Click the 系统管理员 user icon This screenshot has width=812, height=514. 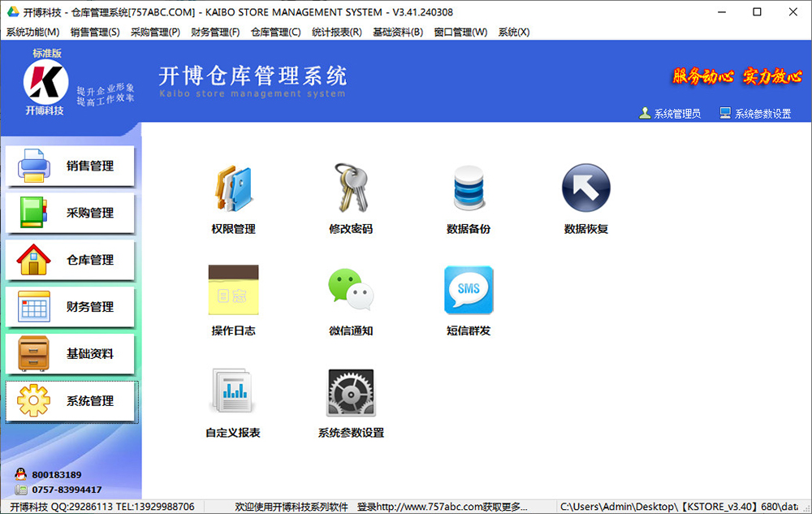pyautogui.click(x=645, y=113)
